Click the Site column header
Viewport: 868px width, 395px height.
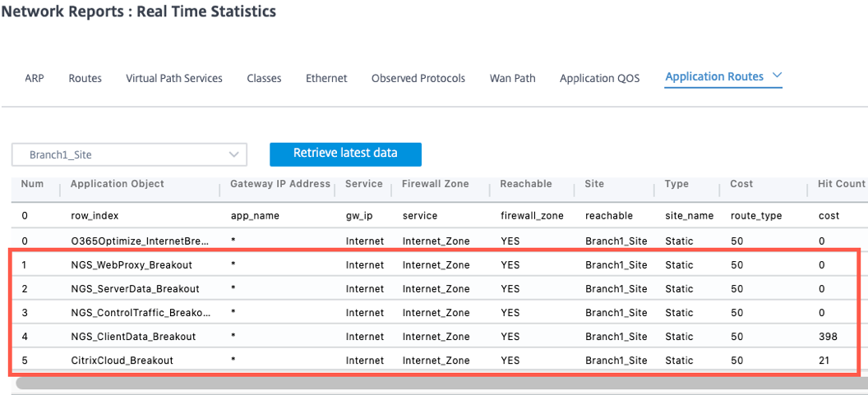click(594, 184)
